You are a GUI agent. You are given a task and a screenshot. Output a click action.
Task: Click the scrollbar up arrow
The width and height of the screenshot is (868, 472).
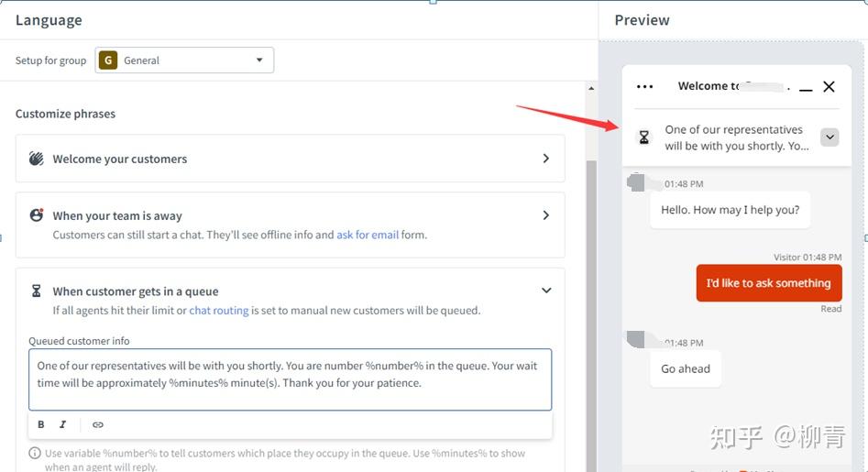(x=591, y=89)
